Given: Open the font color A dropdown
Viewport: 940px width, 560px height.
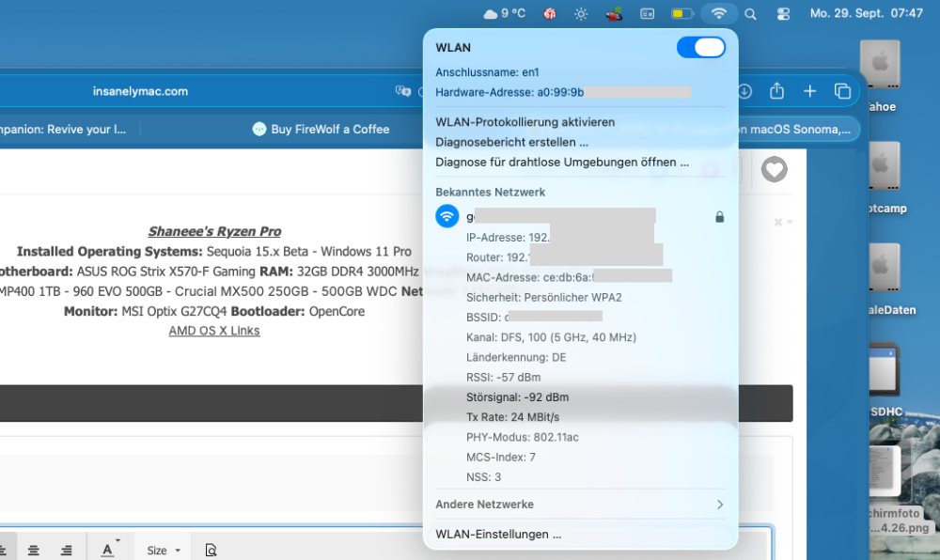Looking at the screenshot, I should click(110, 549).
